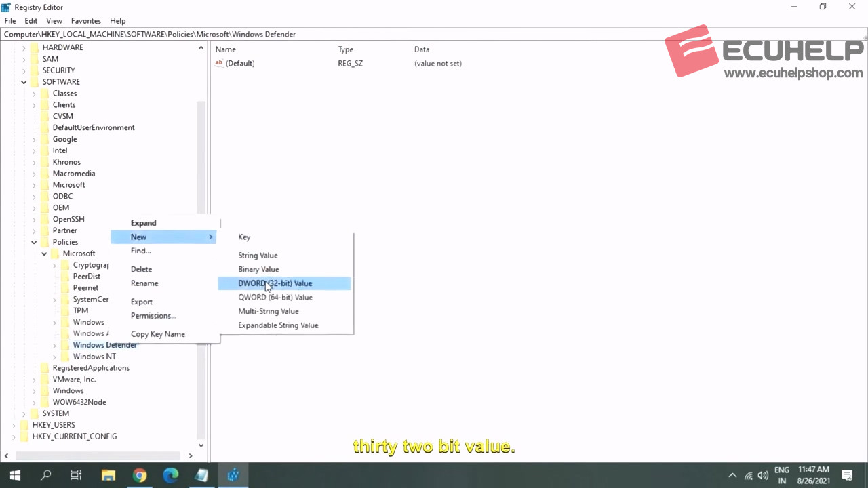Click the tree horizontal scroll-right arrow
Screen dimensions: 868x488
click(x=191, y=456)
